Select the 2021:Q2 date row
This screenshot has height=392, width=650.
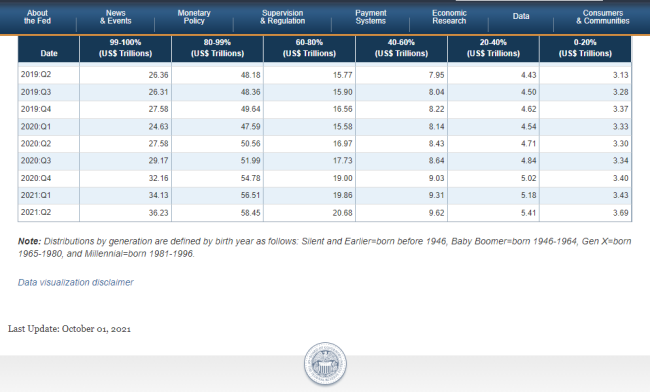[325, 213]
